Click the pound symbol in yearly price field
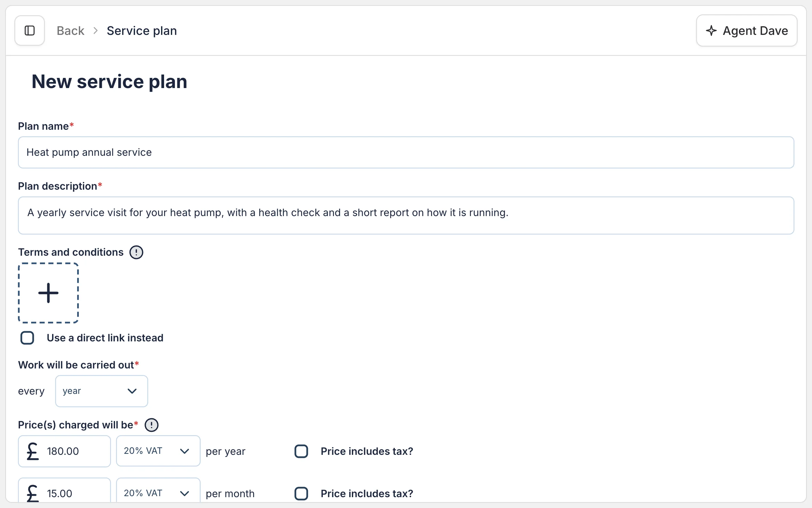Screen dimensions: 812x508 click(x=33, y=451)
